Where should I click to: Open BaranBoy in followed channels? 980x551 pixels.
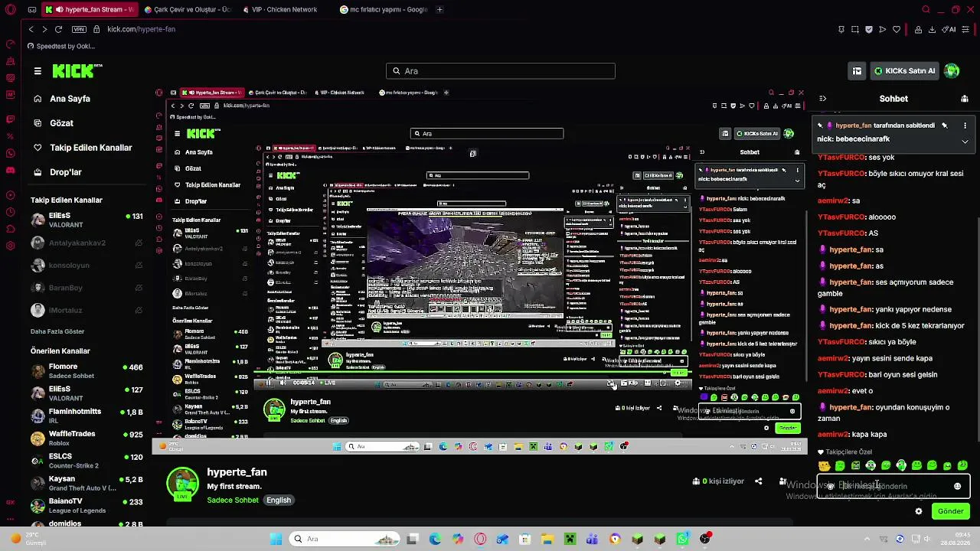click(87, 288)
